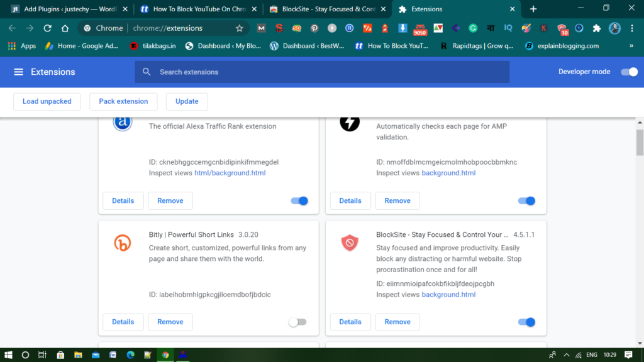Click the BlockSite red shield icon
Viewport: 644px width, 362px height.
[350, 243]
